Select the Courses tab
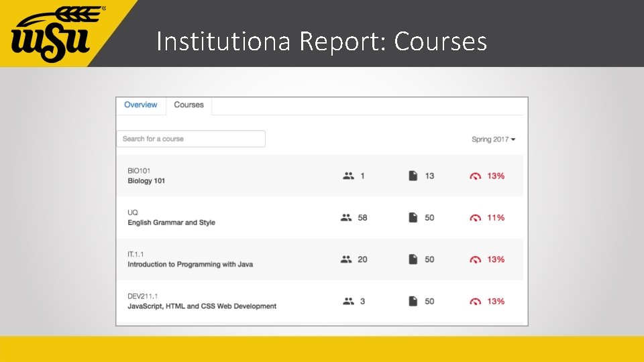This screenshot has height=362, width=644. tap(189, 105)
